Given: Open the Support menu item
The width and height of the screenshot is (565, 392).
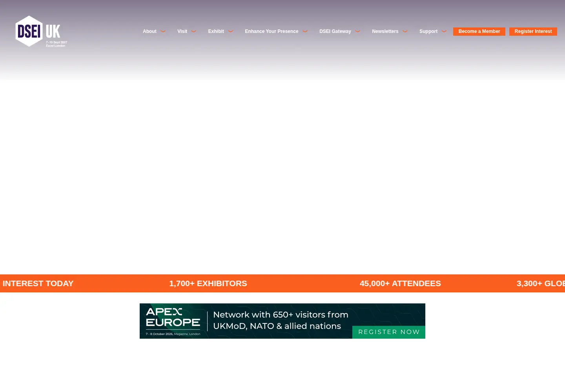Looking at the screenshot, I should 428,31.
